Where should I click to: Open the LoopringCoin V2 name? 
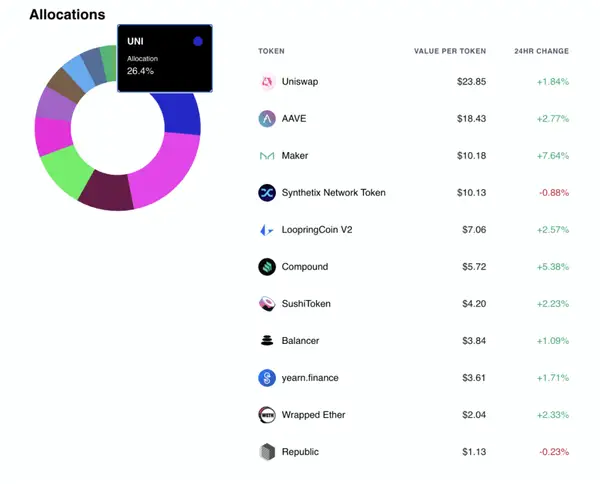click(317, 230)
